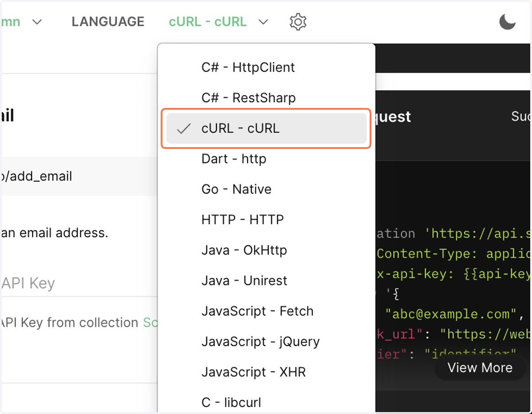532x414 pixels.
Task: Click the x-api-key header line
Action: click(x=454, y=274)
